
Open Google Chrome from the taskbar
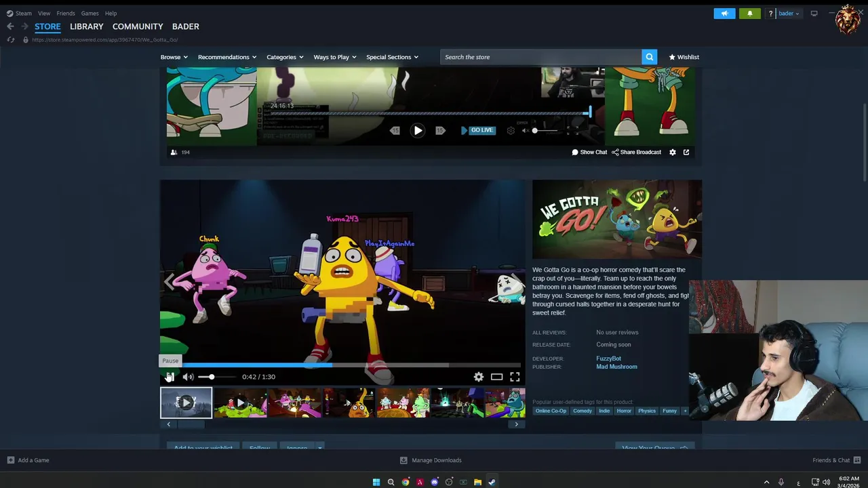pyautogui.click(x=406, y=482)
